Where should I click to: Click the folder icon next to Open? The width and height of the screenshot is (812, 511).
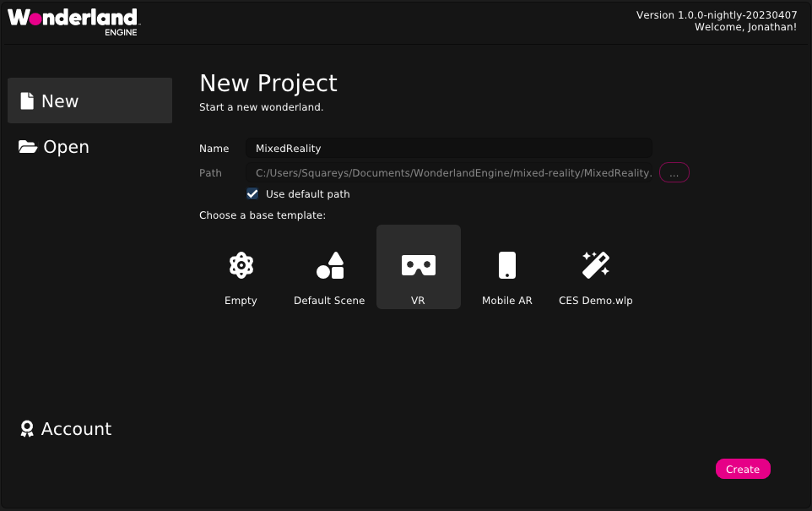[26, 146]
